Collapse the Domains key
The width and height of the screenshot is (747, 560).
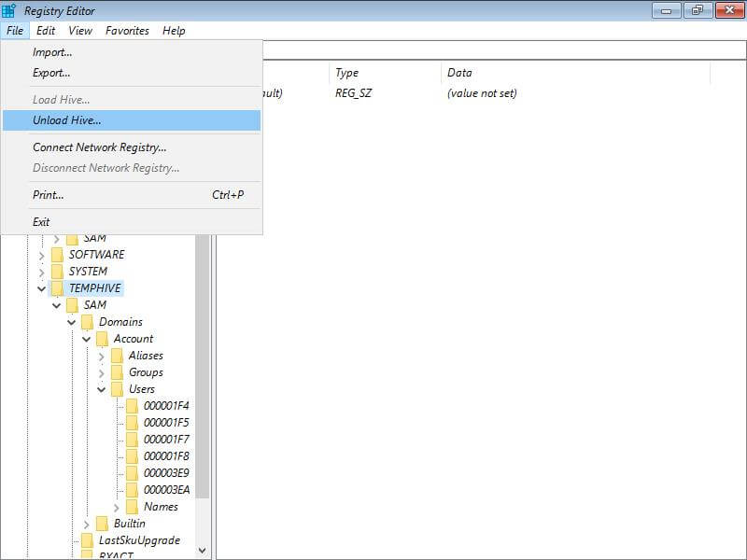[72, 322]
